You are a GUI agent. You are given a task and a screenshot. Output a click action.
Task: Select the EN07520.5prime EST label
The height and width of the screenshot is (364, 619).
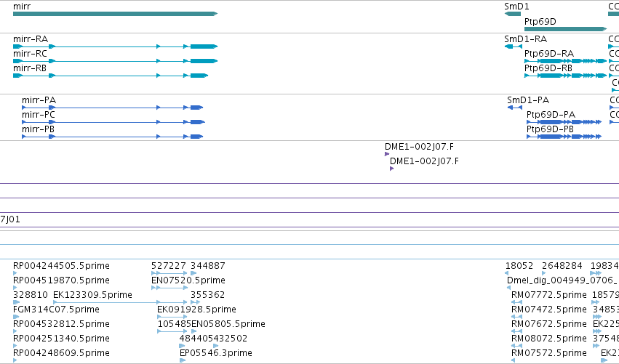tap(188, 280)
